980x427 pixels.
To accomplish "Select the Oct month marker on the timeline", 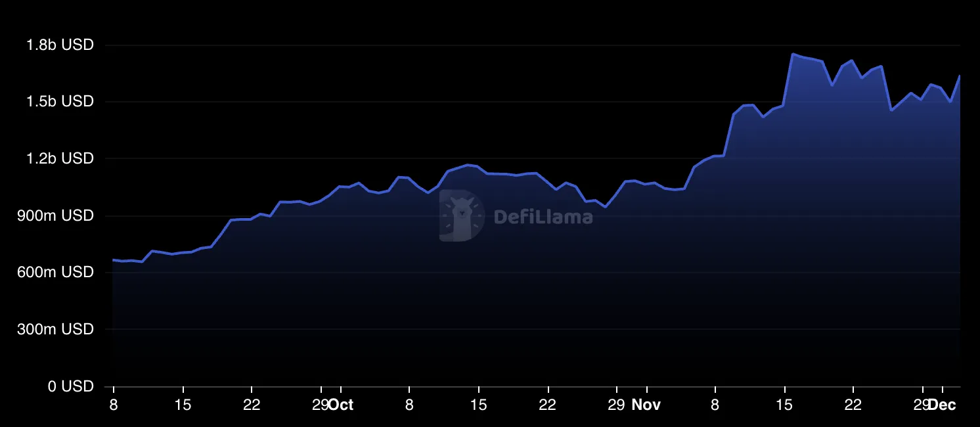I will tap(341, 405).
